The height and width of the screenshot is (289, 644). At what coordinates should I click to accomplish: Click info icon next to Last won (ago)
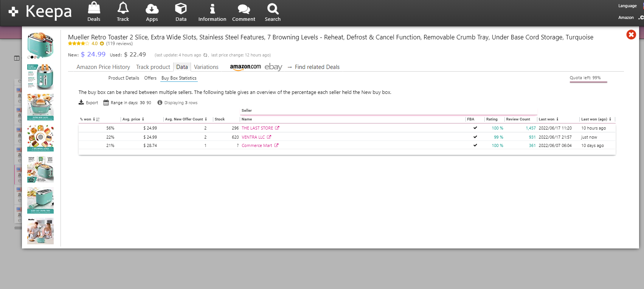point(610,119)
